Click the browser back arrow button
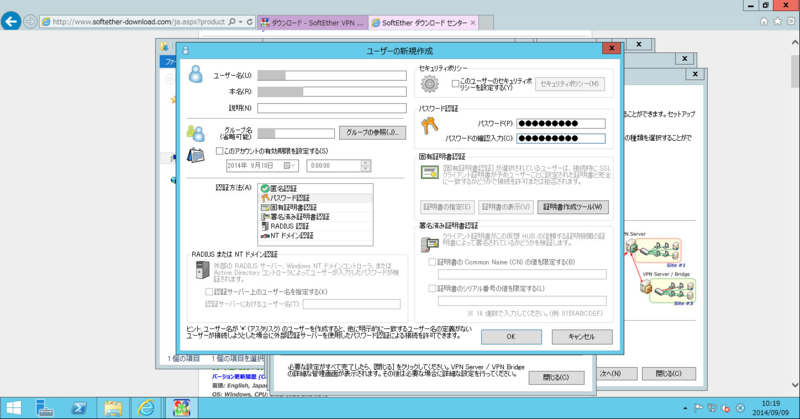The image size is (800, 419). tap(11, 22)
